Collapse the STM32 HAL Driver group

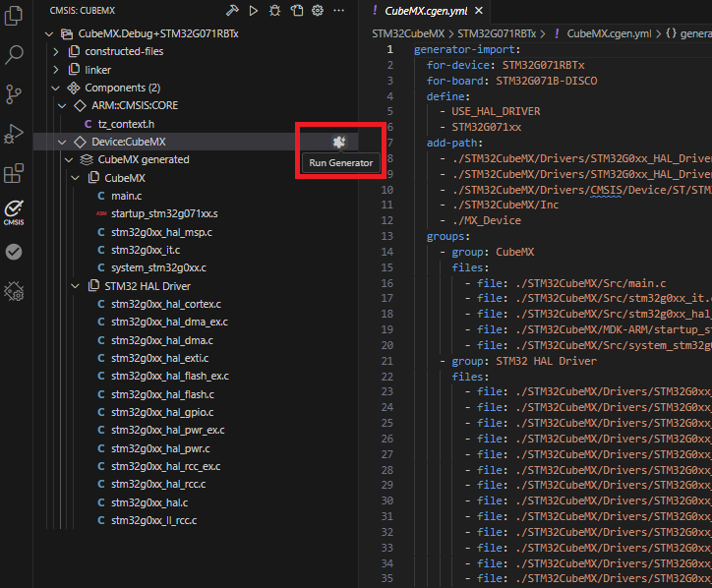[x=76, y=286]
